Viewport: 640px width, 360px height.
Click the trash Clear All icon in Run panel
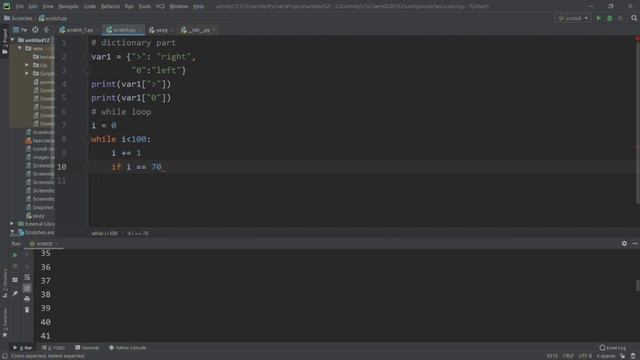click(x=27, y=310)
